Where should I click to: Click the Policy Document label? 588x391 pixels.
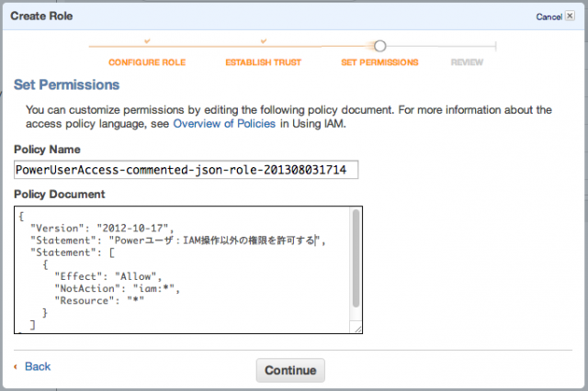60,194
